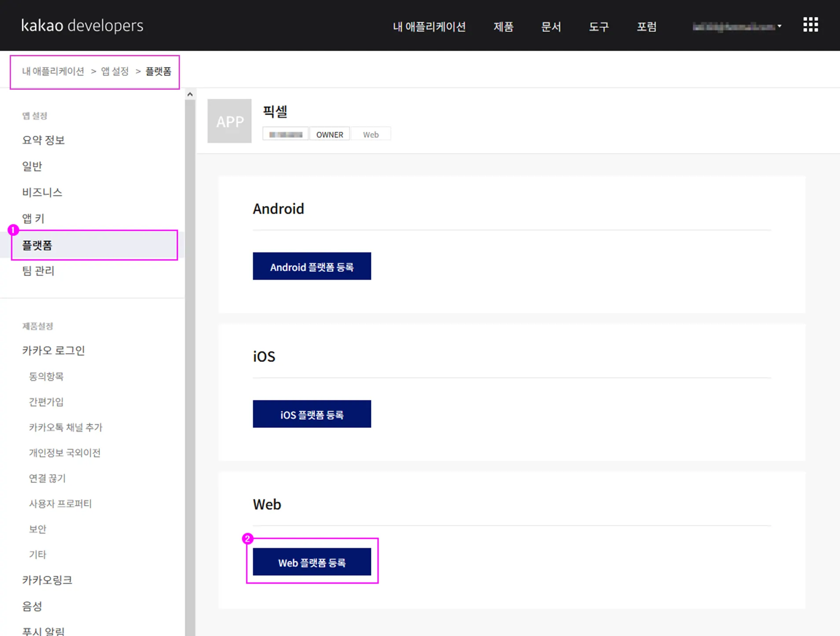840x636 pixels.
Task: Click iOS 플랫폼 등록 button
Action: 312,414
